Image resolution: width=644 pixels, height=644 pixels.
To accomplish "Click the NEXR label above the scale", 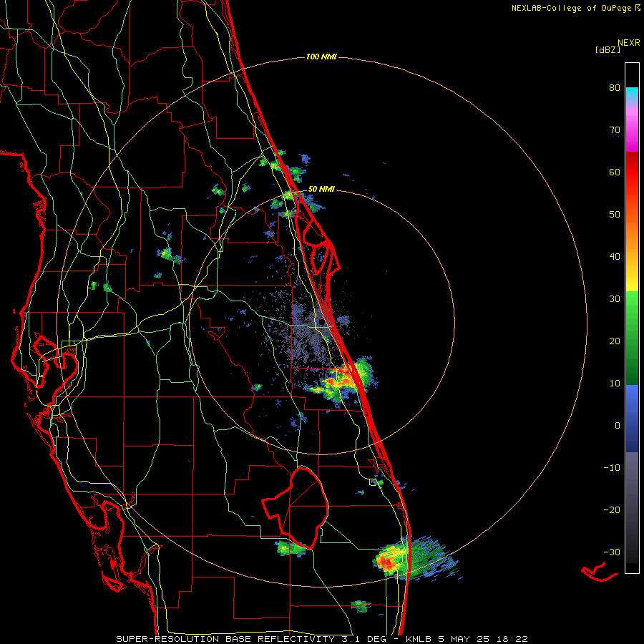I will (x=628, y=43).
